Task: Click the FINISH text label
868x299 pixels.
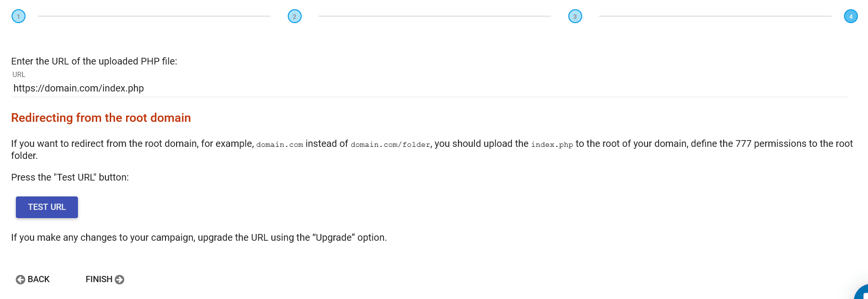Action: (99, 279)
